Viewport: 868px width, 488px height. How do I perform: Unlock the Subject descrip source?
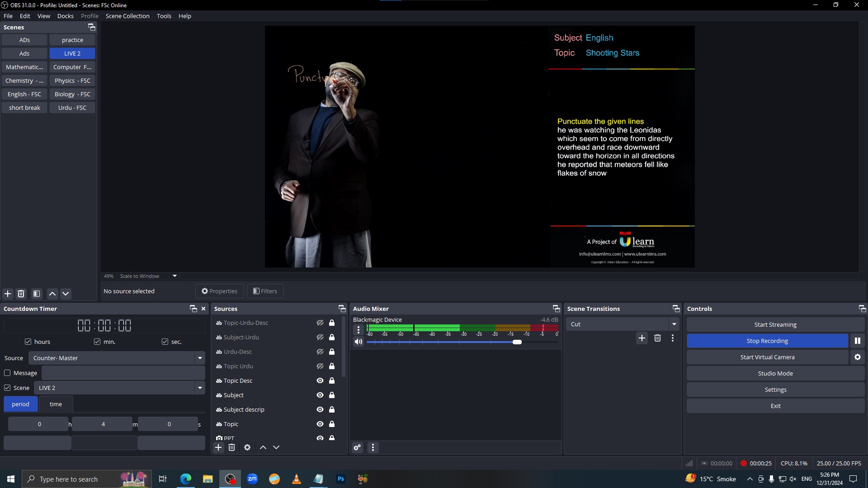click(332, 409)
